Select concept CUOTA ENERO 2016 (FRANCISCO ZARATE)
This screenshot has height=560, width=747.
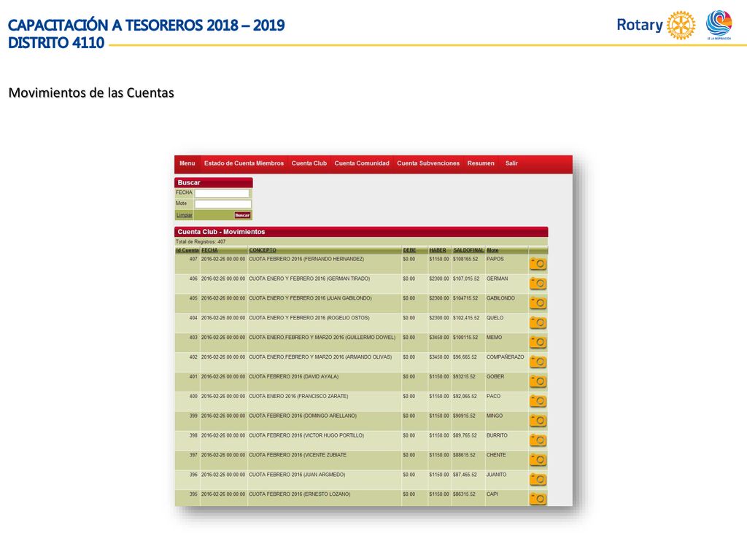click(x=298, y=396)
